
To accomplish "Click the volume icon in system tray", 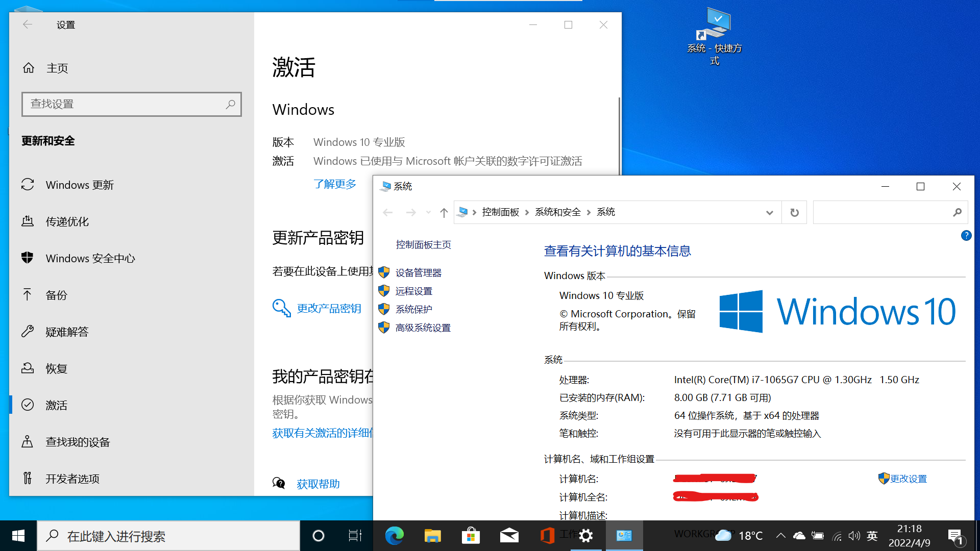I will pos(853,536).
